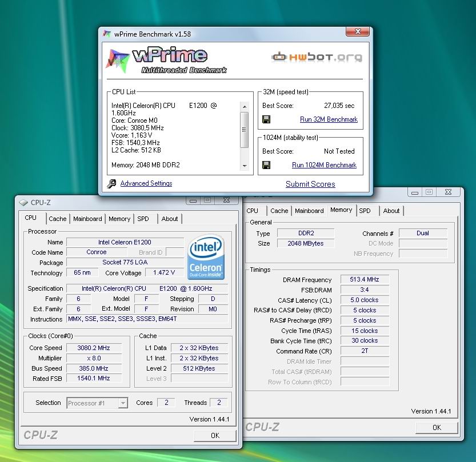Click the floppy disk icon for 1024M score
The height and width of the screenshot is (462, 476).
coord(266,165)
